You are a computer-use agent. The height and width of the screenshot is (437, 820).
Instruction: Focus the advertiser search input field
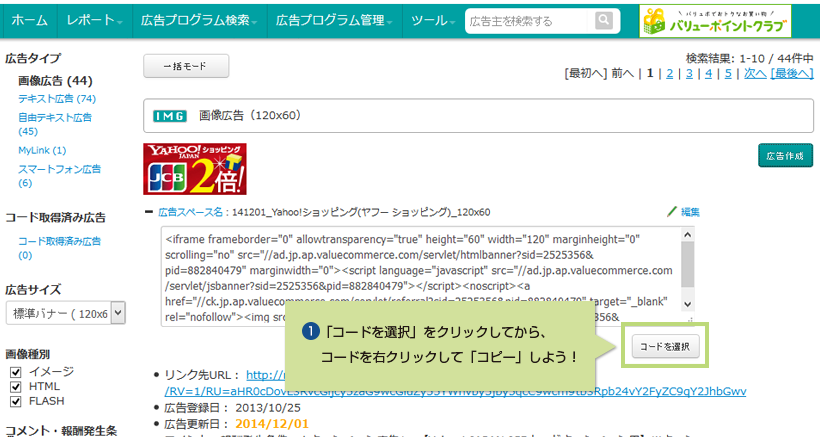click(x=528, y=21)
